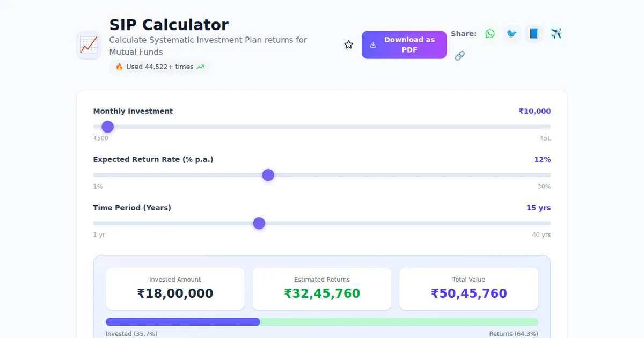This screenshot has height=338, width=644.
Task: Copy link using the chain icon
Action: (x=459, y=56)
